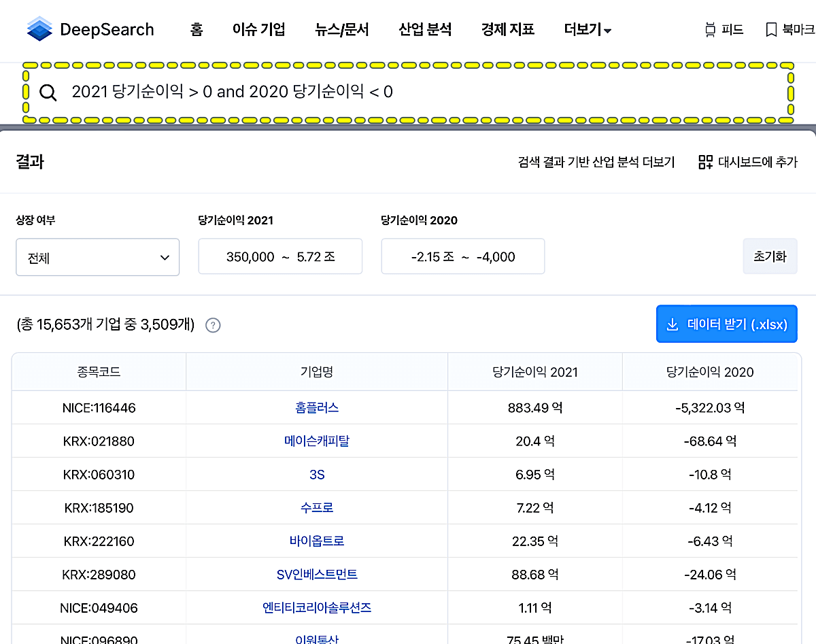Click the KRX:021880 code cell

[99, 441]
